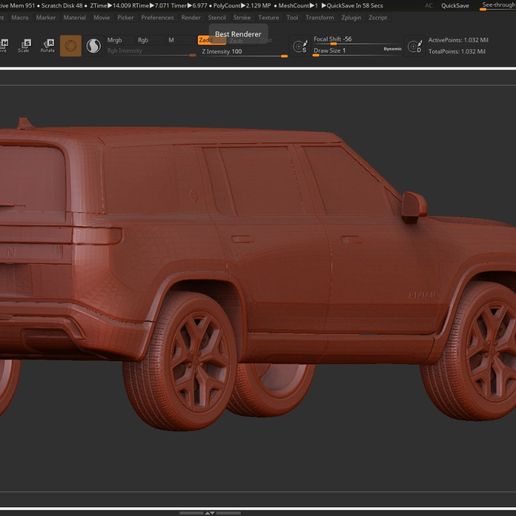
Task: Open the Tool menu
Action: point(292,18)
